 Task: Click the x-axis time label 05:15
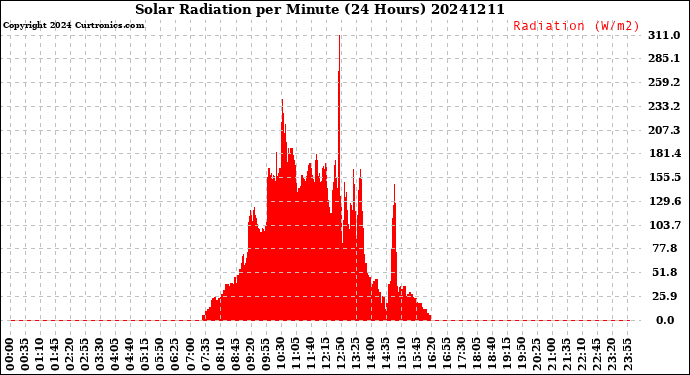tap(145, 355)
